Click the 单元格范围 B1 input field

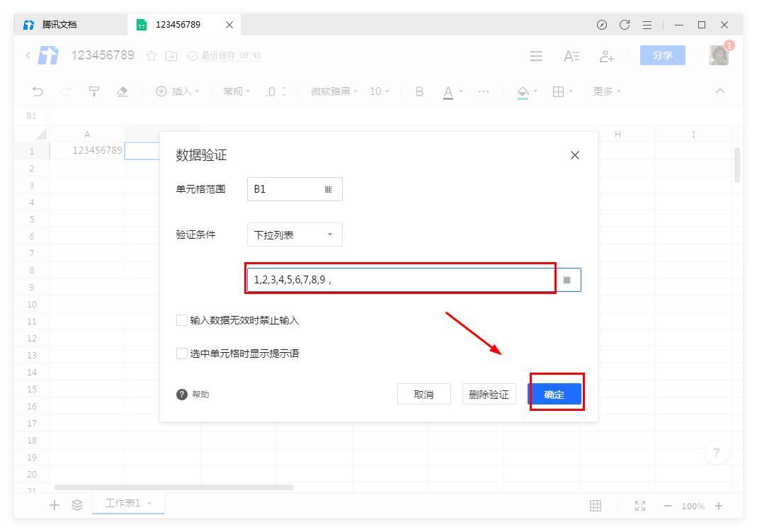pos(295,189)
